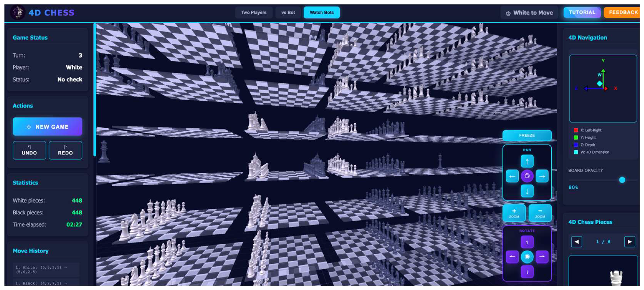
Task: Show previous chess piece in gallery
Action: [x=576, y=242]
